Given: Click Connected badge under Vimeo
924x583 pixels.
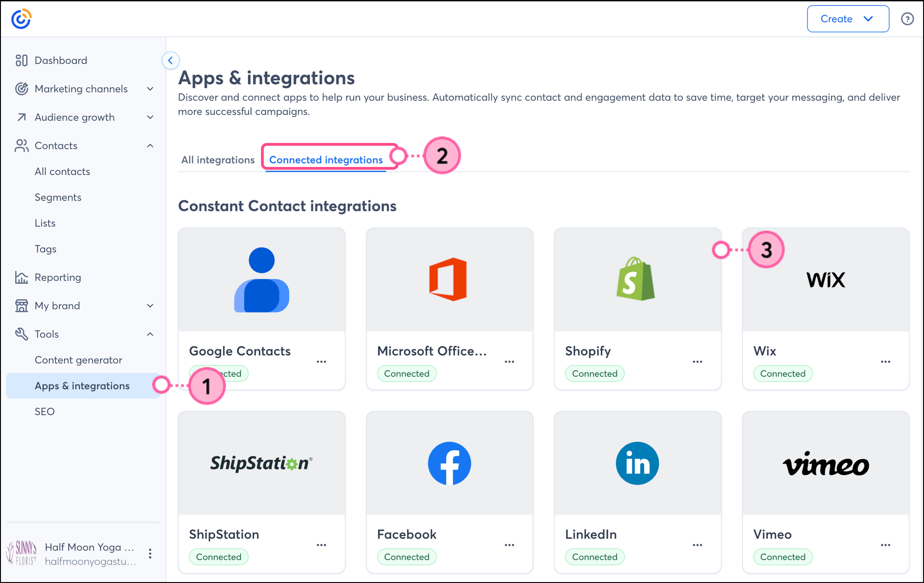Looking at the screenshot, I should [783, 557].
